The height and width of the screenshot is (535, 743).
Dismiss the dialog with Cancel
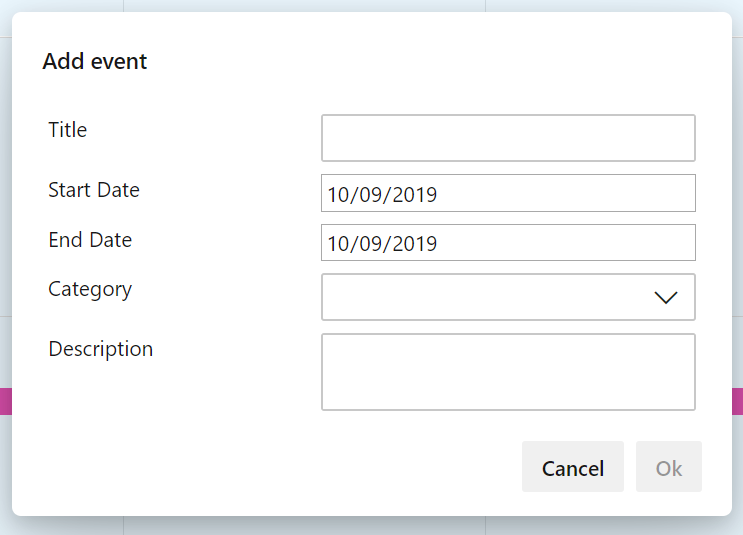[572, 467]
